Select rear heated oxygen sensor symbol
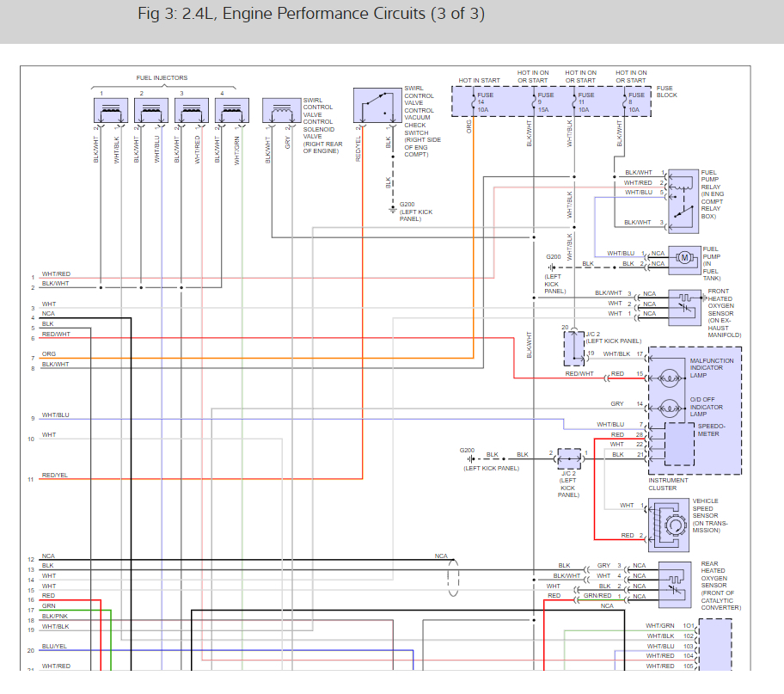Image resolution: width=784 pixels, height=694 pixels. (x=675, y=581)
